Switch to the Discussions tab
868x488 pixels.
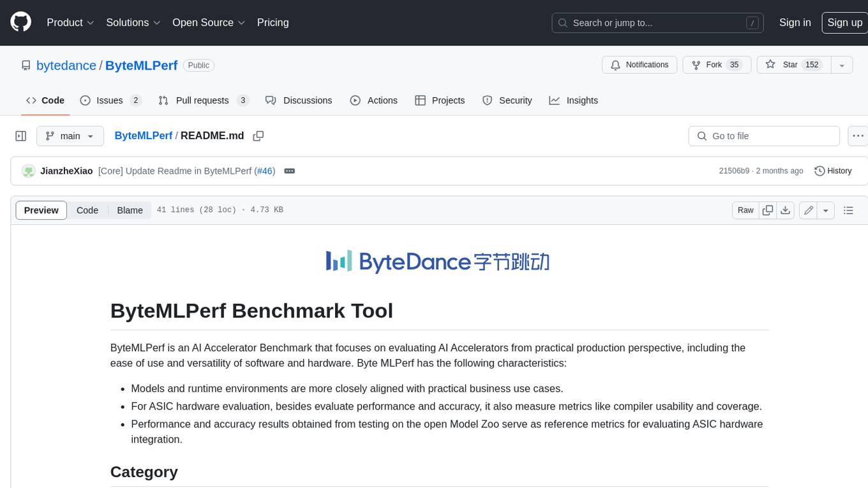(299, 100)
